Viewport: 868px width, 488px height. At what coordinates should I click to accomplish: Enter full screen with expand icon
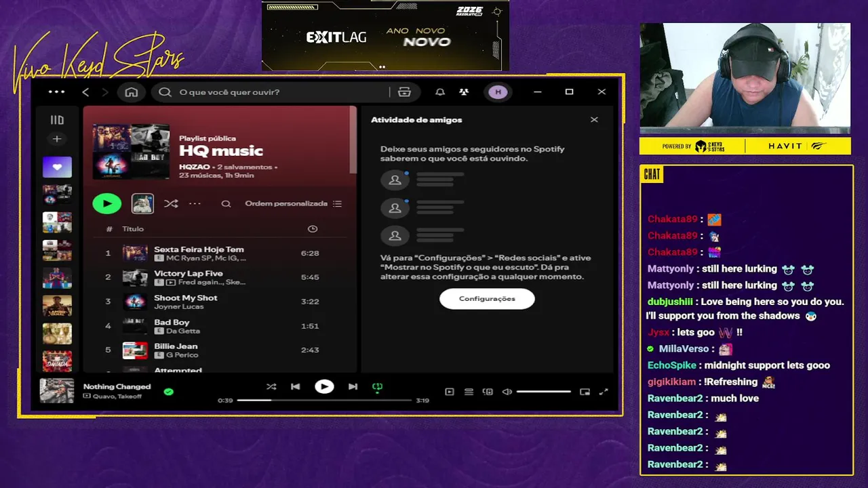coord(604,392)
